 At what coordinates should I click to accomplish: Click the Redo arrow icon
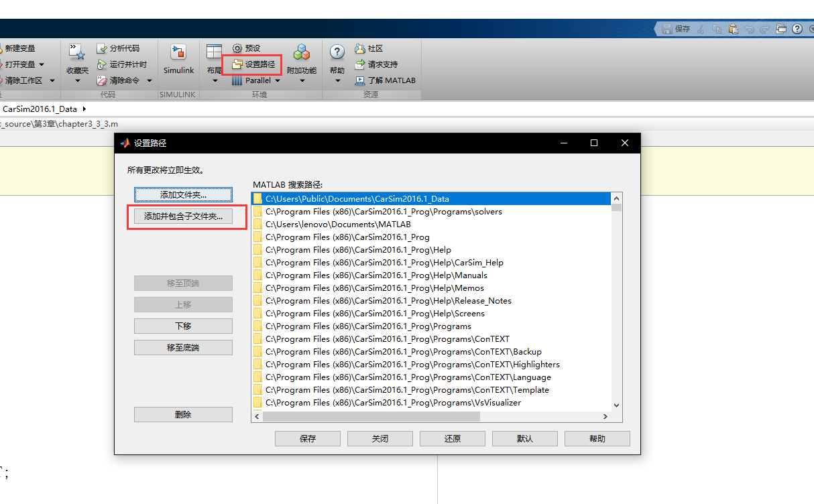pos(765,29)
